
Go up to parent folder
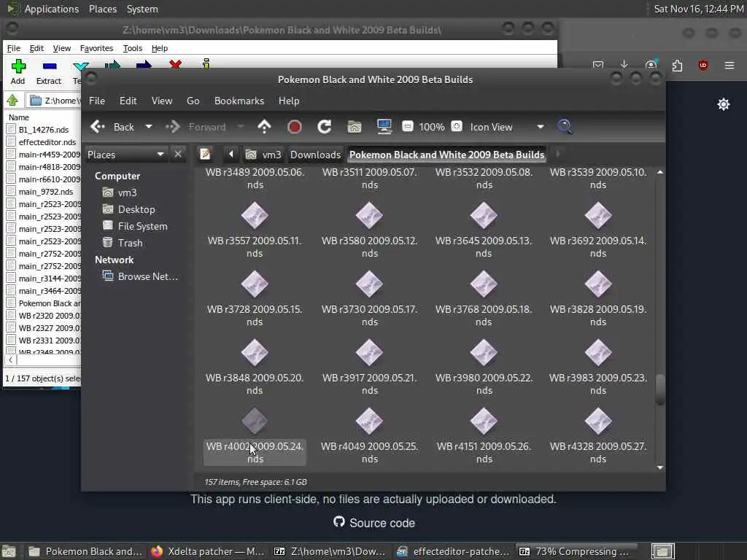(264, 127)
